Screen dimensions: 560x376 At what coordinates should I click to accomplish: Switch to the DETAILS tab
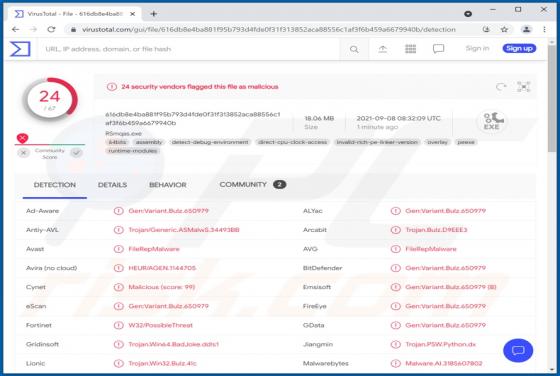[112, 185]
